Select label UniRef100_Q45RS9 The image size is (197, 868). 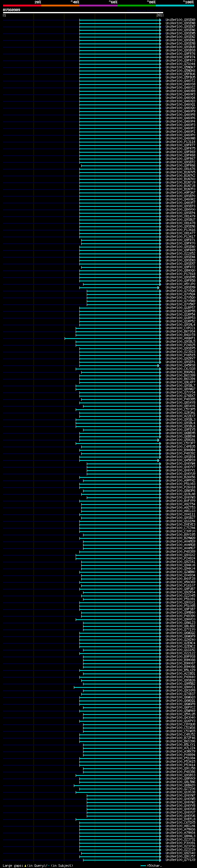pyautogui.click(x=180, y=460)
